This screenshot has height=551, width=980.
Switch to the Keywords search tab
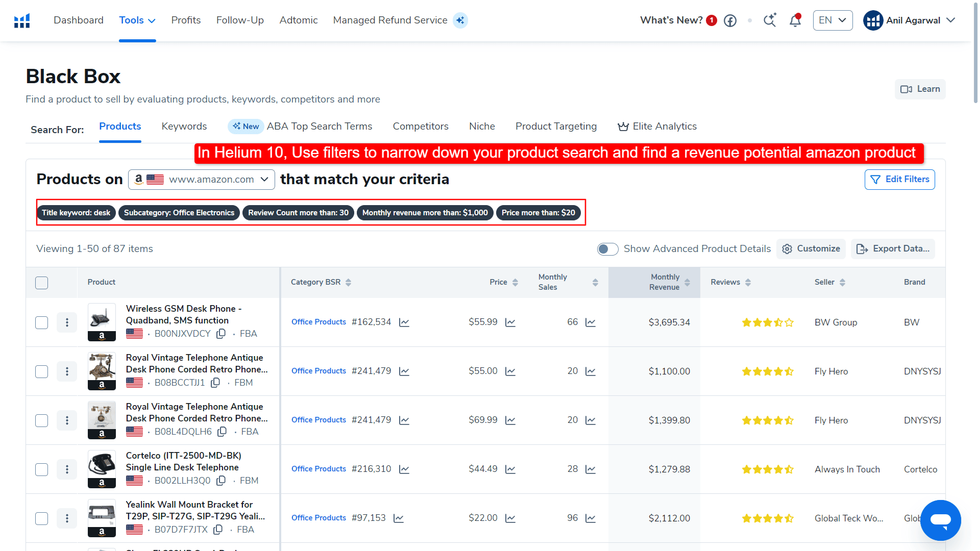(184, 127)
